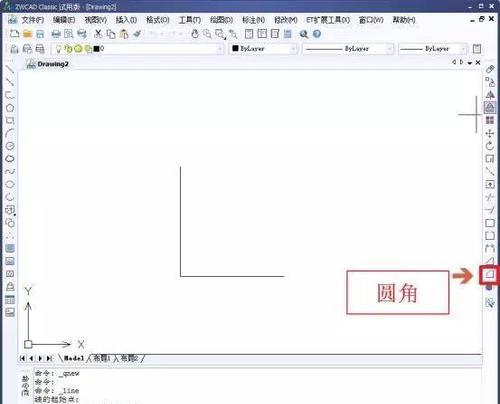Click the black color swatch beside ByLayer
500x404 pixels.
click(x=235, y=49)
